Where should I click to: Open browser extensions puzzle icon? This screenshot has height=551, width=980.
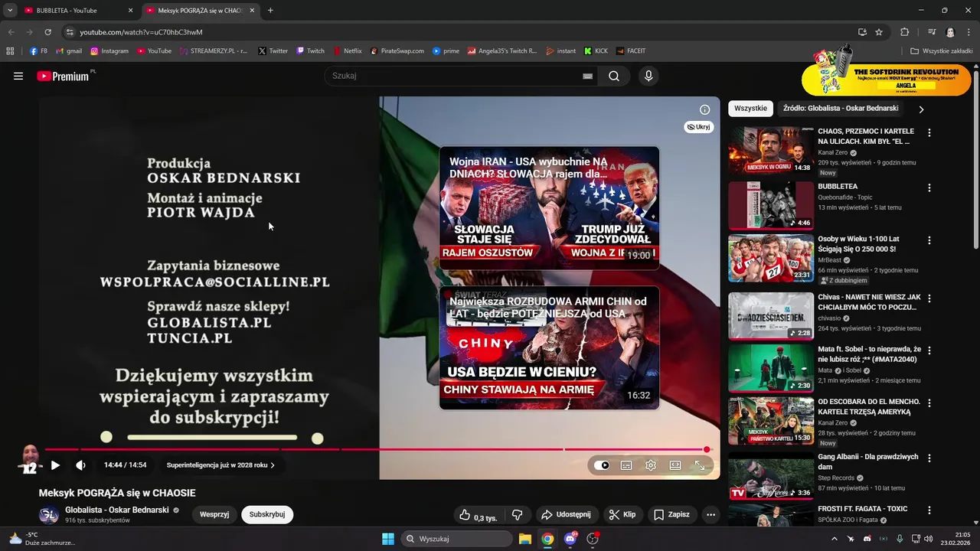(904, 32)
